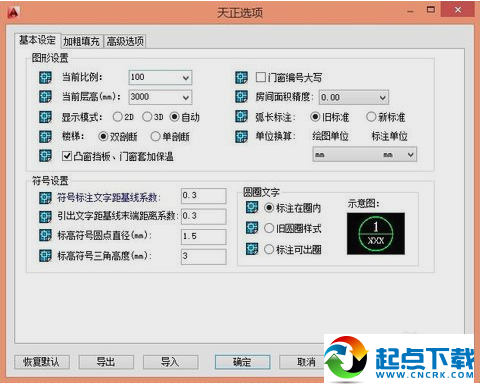The height and width of the screenshot is (384, 481).
Task: Click the icon beside 房间面积精度
Action: tap(241, 97)
